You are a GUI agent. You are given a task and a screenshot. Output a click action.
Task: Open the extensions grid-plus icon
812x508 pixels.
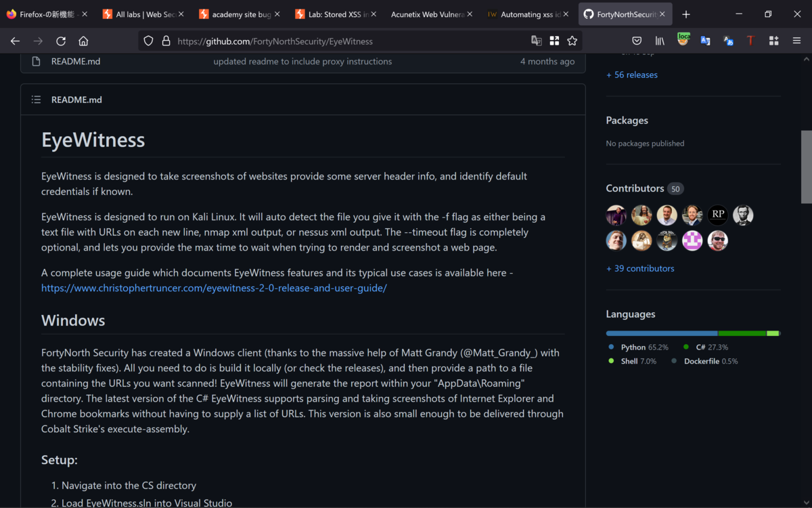(773, 41)
